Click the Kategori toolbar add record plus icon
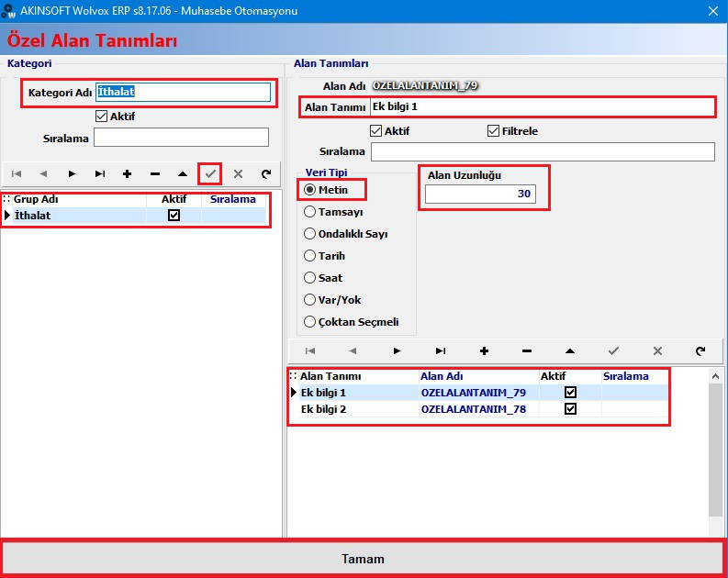Screen dimensions: 728x578 (127, 174)
